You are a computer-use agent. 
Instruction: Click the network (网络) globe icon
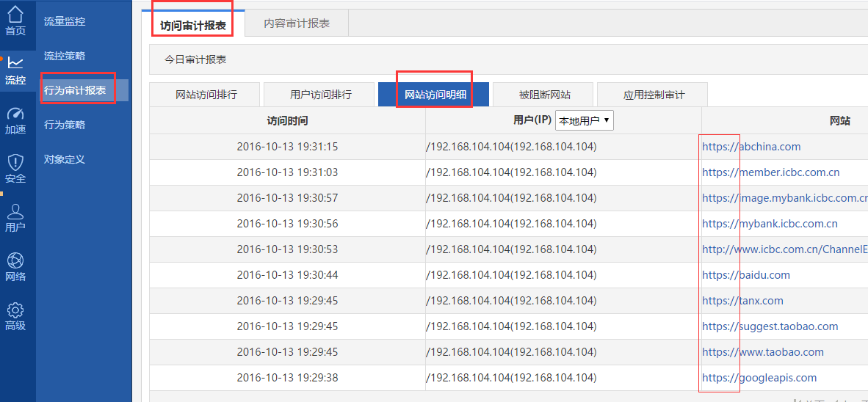pos(15,261)
